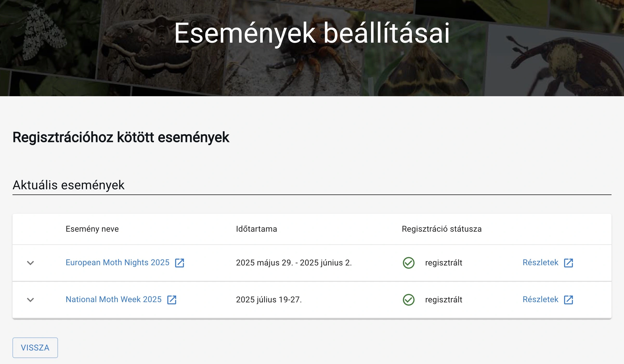Select the regisztrált status indicator in the first row

(x=443, y=263)
